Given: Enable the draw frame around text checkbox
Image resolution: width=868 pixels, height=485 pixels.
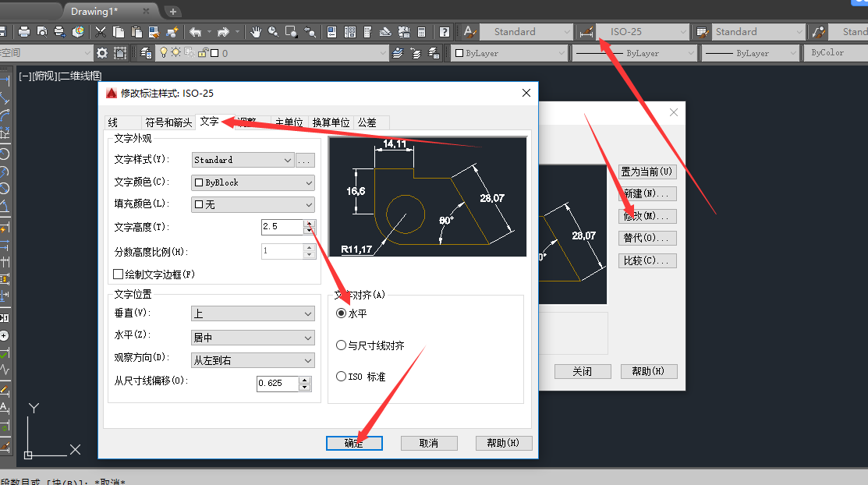Looking at the screenshot, I should pyautogui.click(x=118, y=274).
